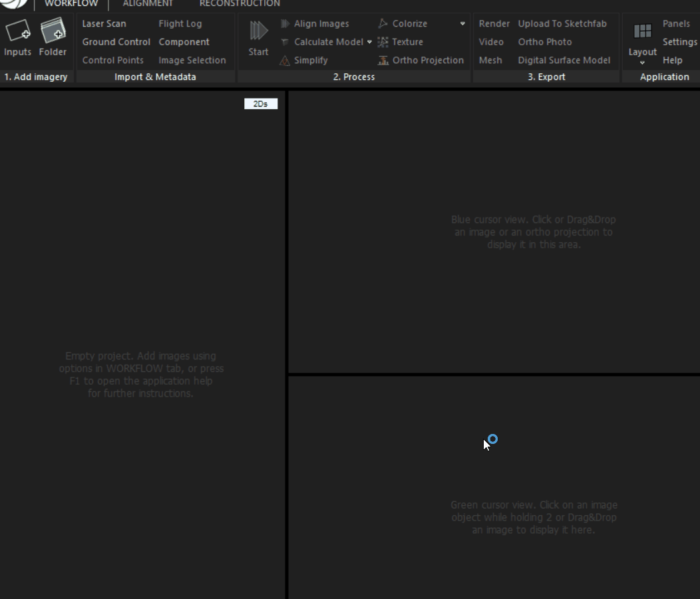
Task: Export an Ortho Photo
Action: (x=545, y=42)
